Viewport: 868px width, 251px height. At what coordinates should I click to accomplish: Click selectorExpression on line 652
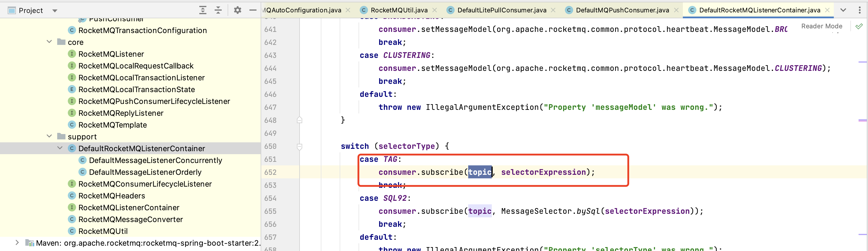[x=543, y=172]
